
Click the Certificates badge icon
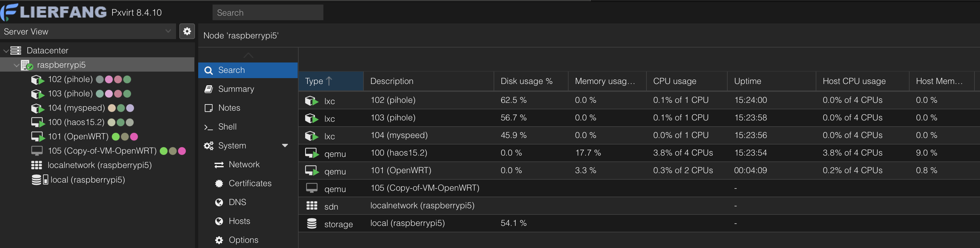(219, 184)
